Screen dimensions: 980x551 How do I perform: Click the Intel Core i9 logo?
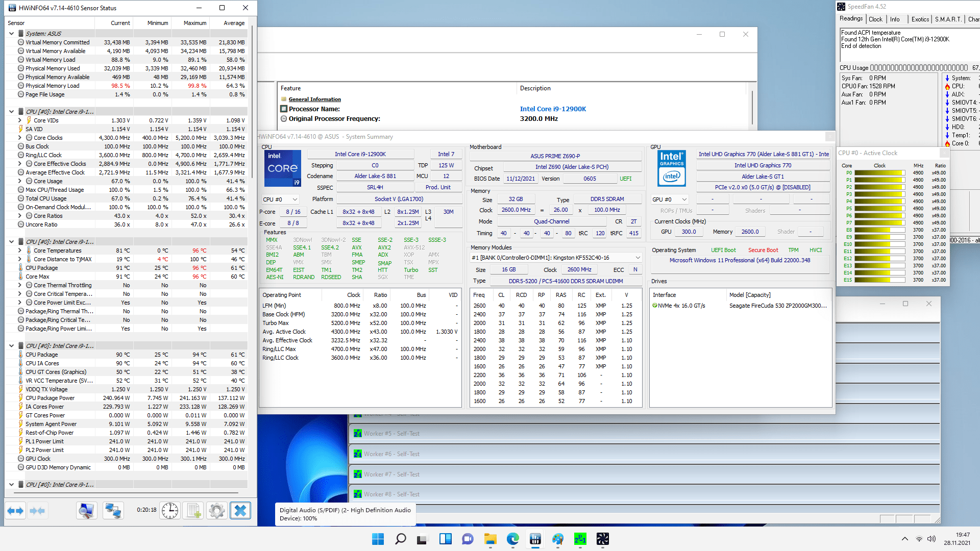[283, 168]
